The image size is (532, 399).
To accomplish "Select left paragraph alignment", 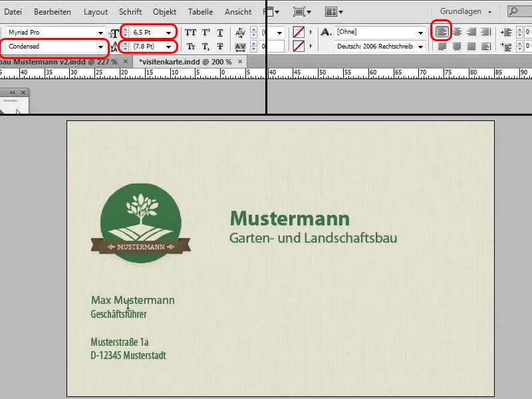I will pos(442,32).
